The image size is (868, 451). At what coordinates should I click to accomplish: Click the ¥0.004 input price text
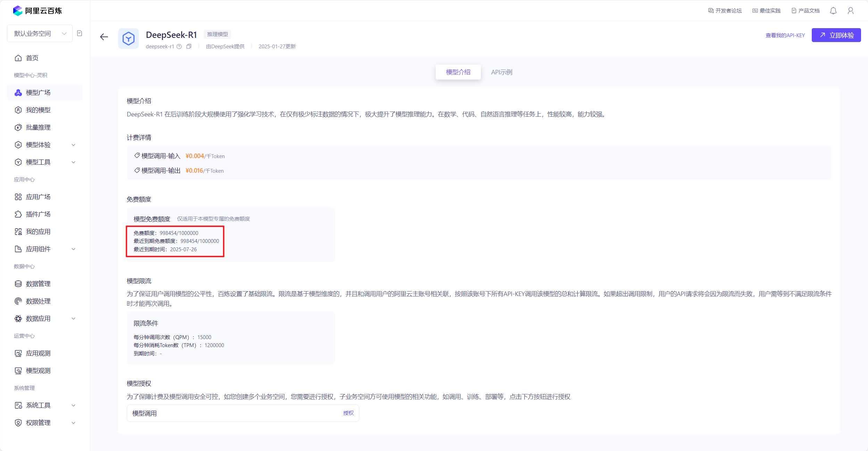(x=195, y=156)
